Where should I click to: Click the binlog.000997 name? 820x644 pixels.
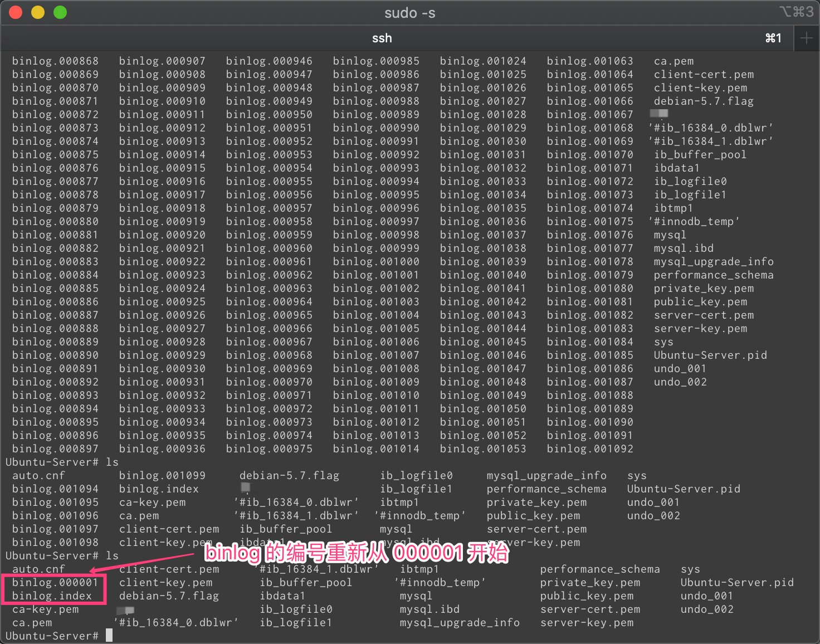coord(376,221)
